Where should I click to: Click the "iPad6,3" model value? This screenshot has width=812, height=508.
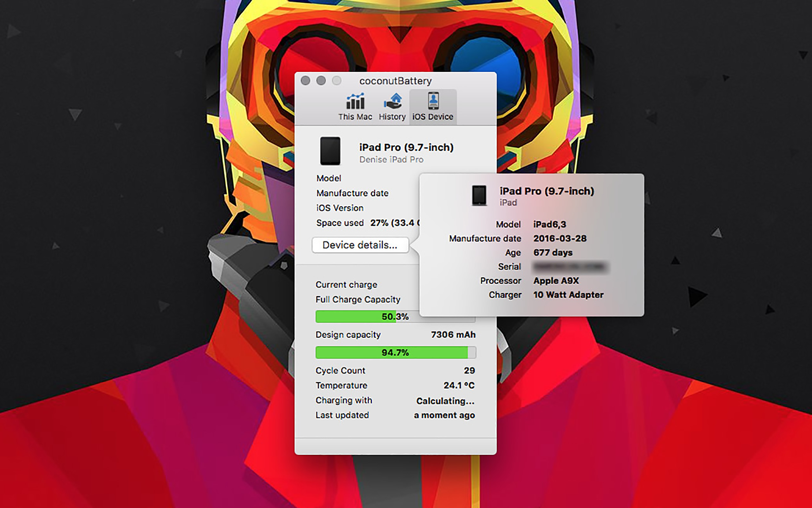pos(550,224)
